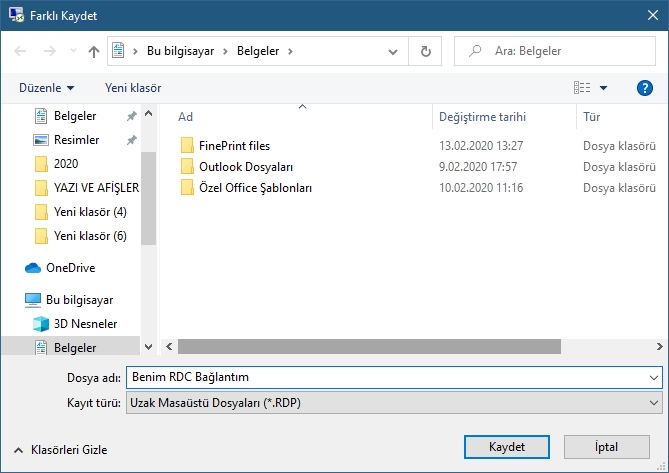Image resolution: width=669 pixels, height=473 pixels.
Task: Select 'Bu bilgisayar' in the navigation pane
Action: pyautogui.click(x=79, y=300)
